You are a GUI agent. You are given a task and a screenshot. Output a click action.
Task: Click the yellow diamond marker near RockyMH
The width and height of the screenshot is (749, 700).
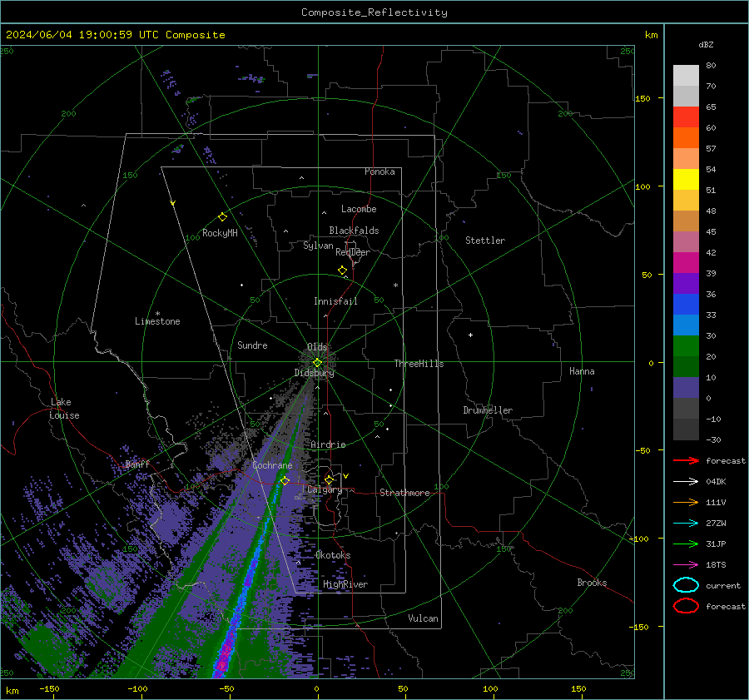coord(222,217)
